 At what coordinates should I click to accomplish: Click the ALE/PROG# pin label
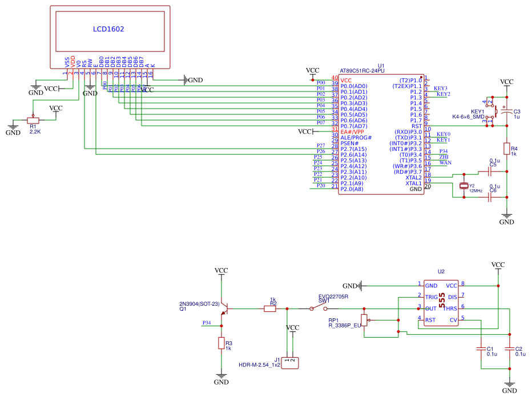tap(356, 138)
